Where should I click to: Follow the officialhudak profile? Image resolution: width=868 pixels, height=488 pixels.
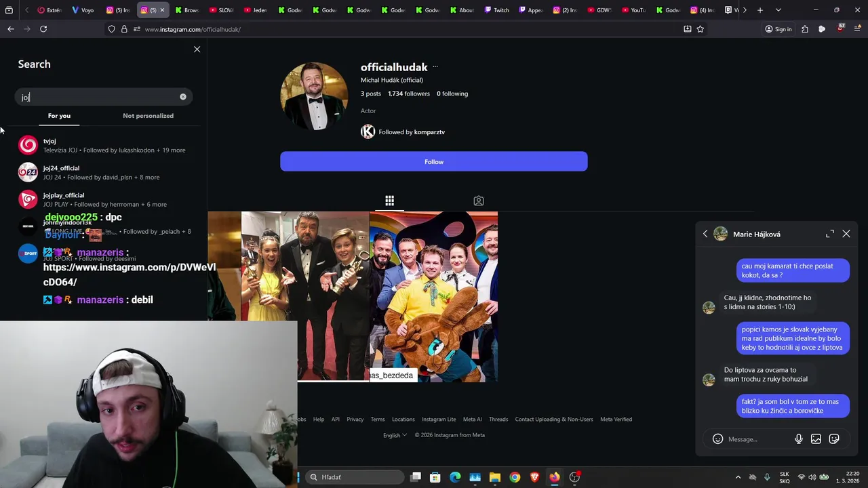pos(434,161)
